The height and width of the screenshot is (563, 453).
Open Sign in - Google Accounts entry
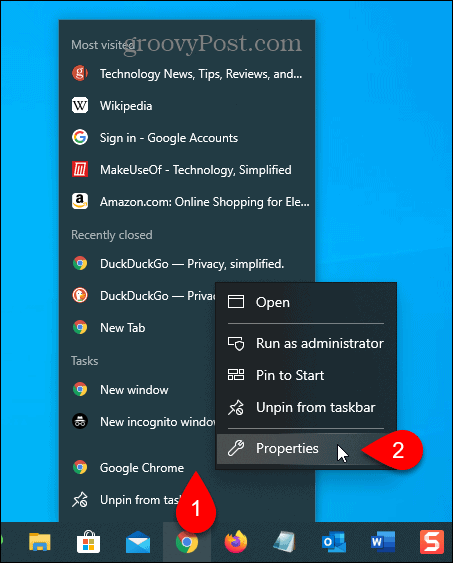tap(187, 138)
